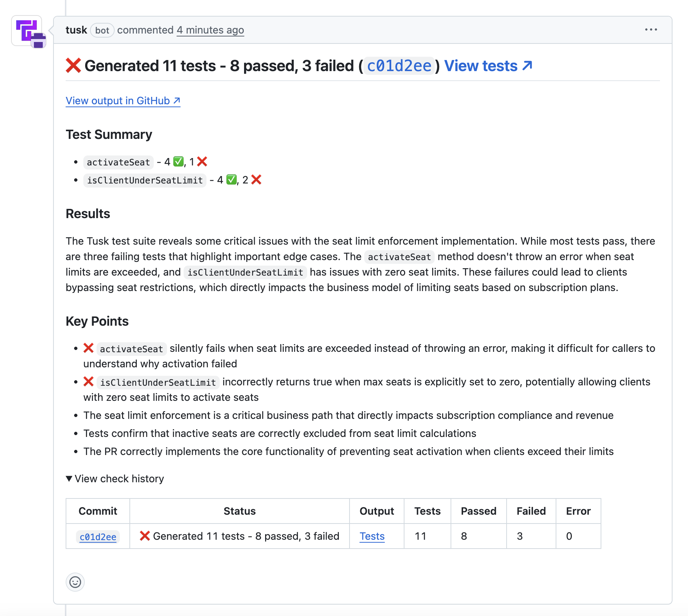This screenshot has width=688, height=616.
Task: Click the red X icon in the main heading
Action: pyautogui.click(x=73, y=66)
